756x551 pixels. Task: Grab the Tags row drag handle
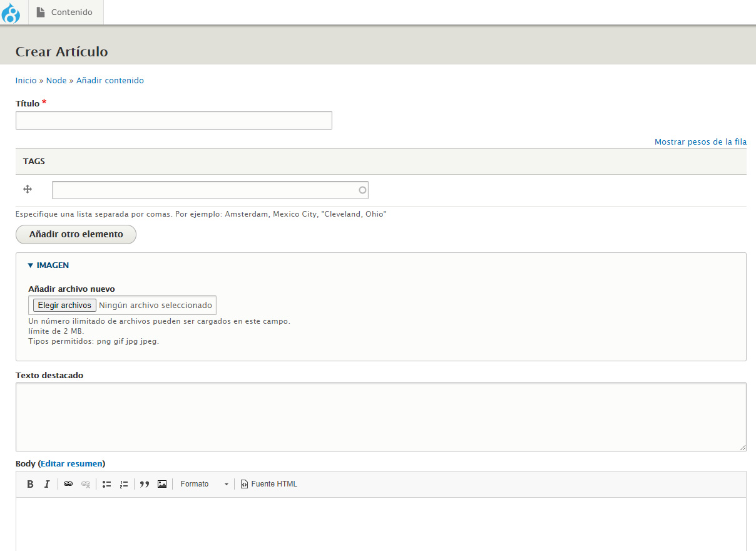click(28, 189)
